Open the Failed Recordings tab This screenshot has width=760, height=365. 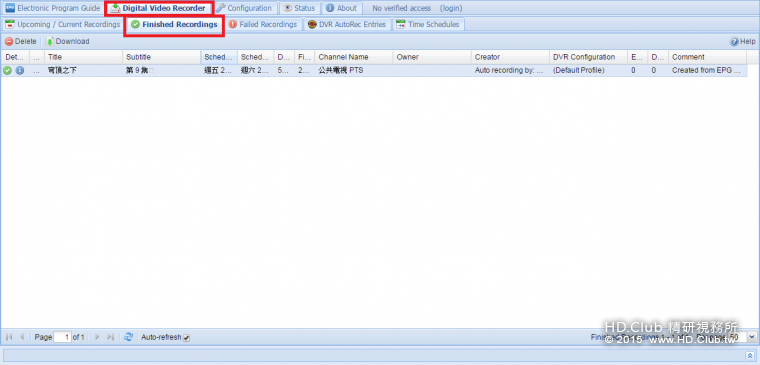(x=263, y=24)
